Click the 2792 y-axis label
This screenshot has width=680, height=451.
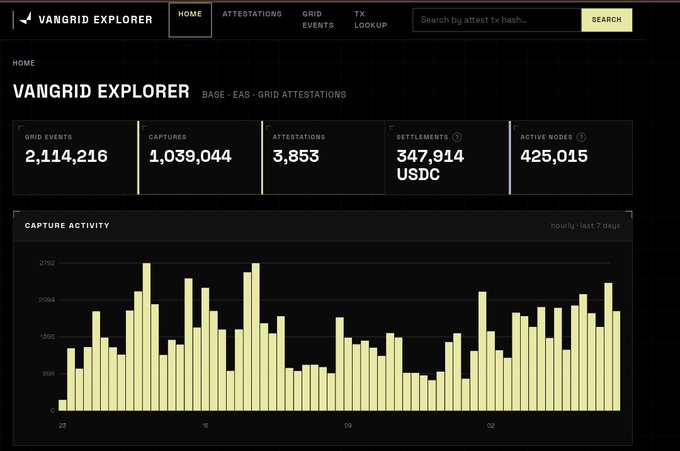[47, 263]
